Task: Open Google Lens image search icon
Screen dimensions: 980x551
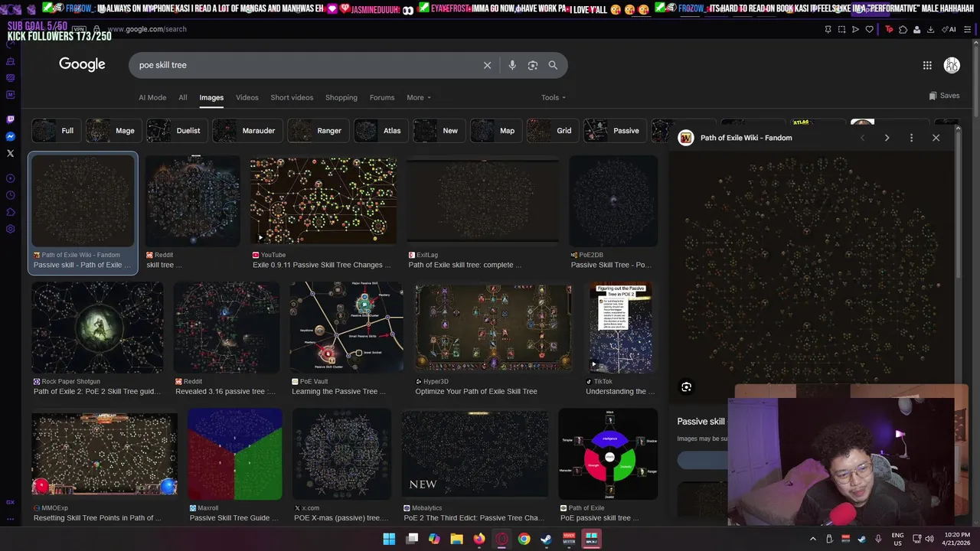Action: tap(533, 65)
